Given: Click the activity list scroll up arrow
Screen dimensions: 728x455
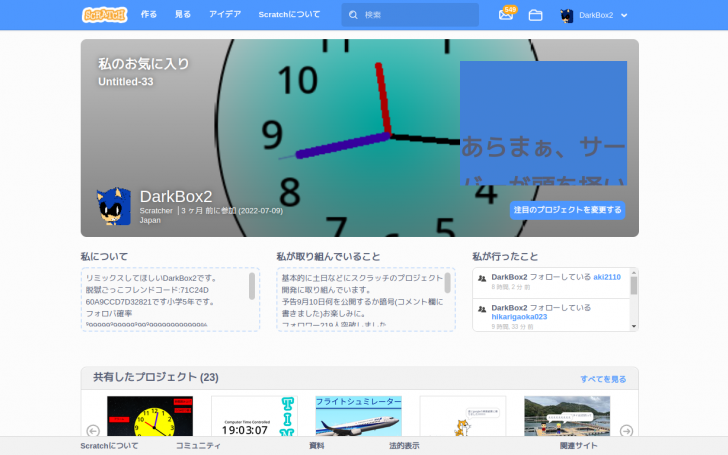Looking at the screenshot, I should (x=634, y=272).
